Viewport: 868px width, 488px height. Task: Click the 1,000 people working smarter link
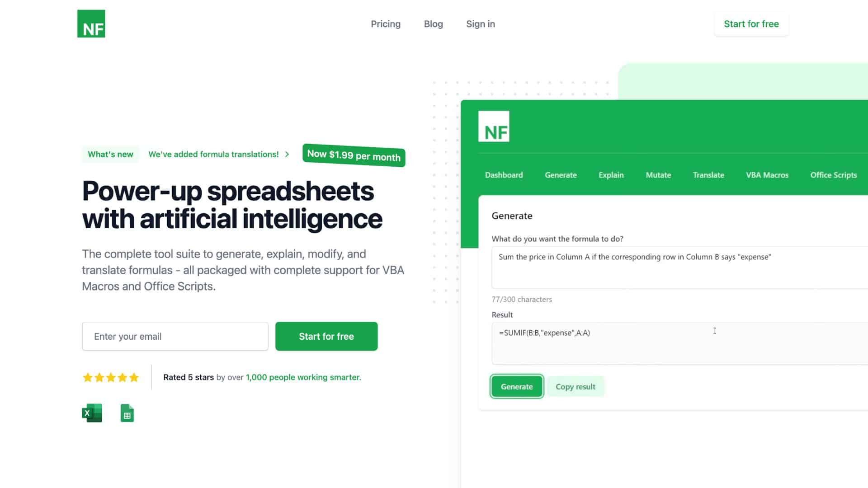[x=303, y=376]
